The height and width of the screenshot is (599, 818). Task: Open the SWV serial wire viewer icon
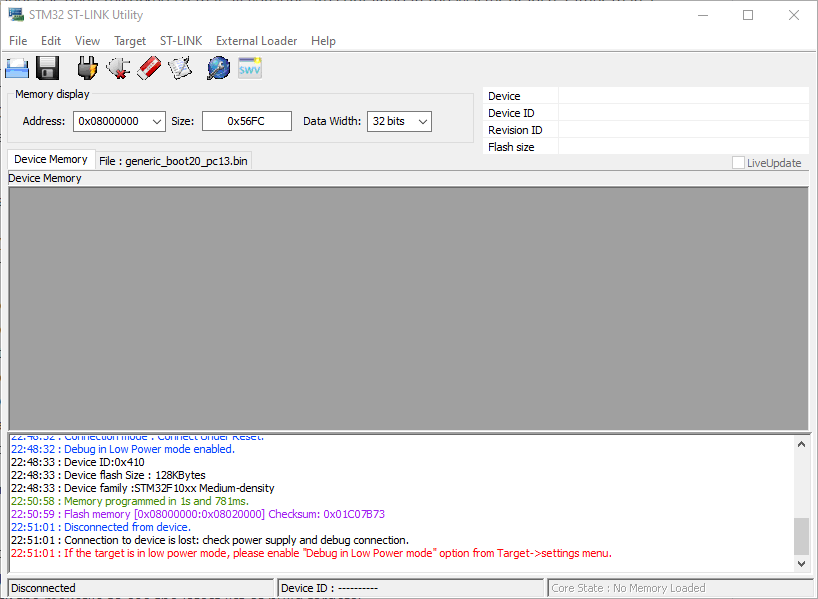tap(250, 68)
